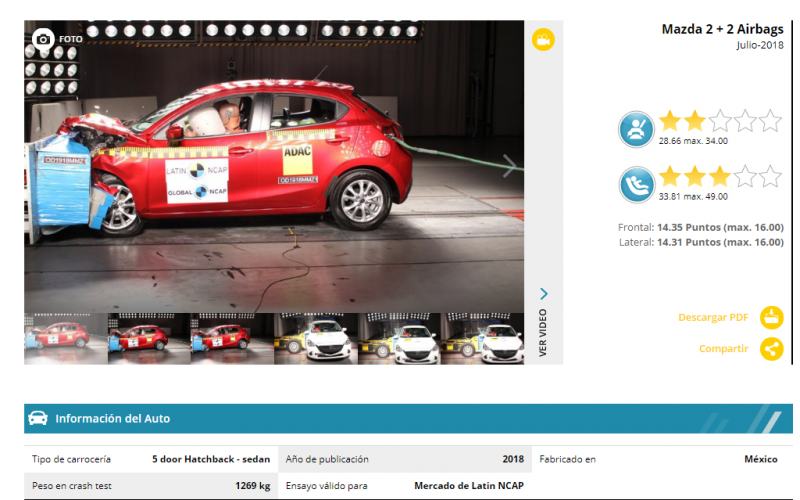
Task: Click the camera FOTO icon
Action: [43, 39]
